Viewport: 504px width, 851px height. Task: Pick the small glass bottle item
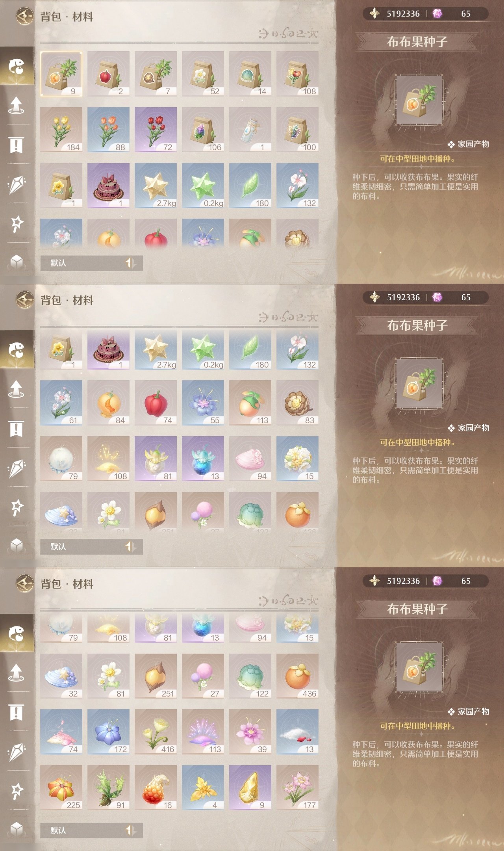(x=250, y=130)
